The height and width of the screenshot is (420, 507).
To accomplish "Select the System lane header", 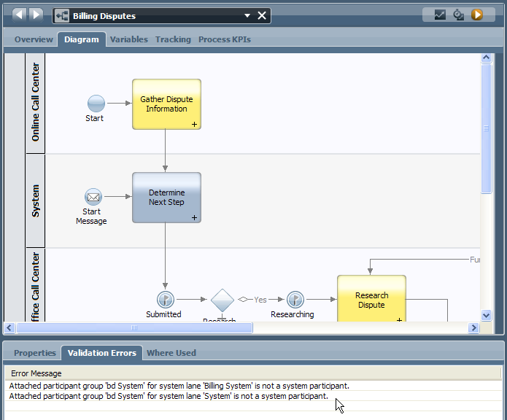I will click(35, 201).
